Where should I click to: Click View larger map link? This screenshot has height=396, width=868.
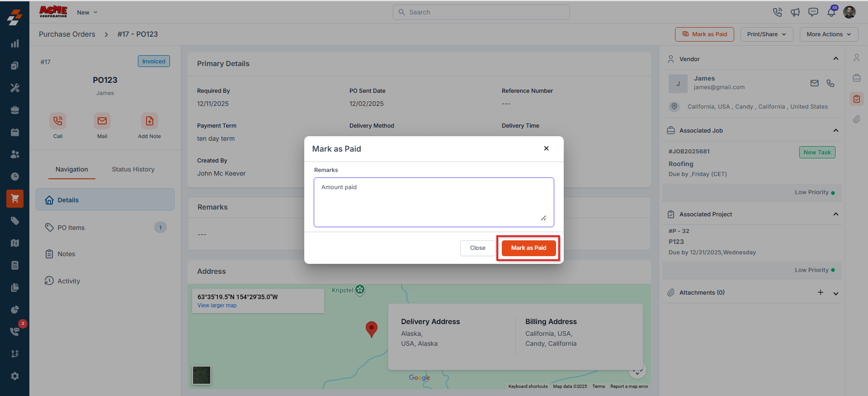217,305
